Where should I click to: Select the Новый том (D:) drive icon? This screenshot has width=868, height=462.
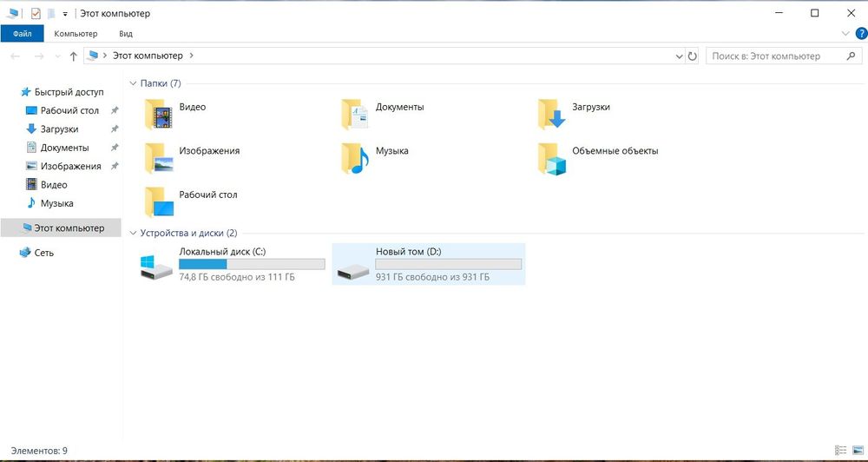point(352,272)
